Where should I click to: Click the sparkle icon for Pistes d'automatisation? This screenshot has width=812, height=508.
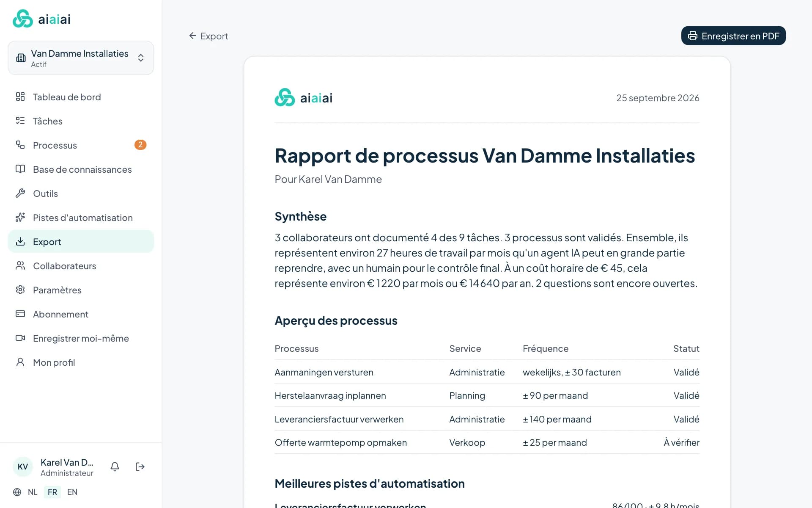click(x=20, y=218)
